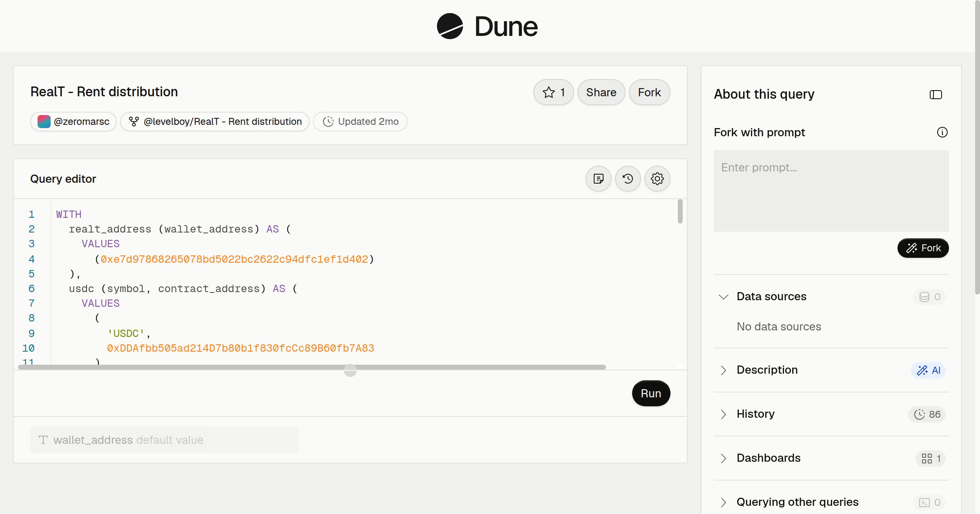The height and width of the screenshot is (514, 980).
Task: Click the AI badge next to Description
Action: pos(928,370)
